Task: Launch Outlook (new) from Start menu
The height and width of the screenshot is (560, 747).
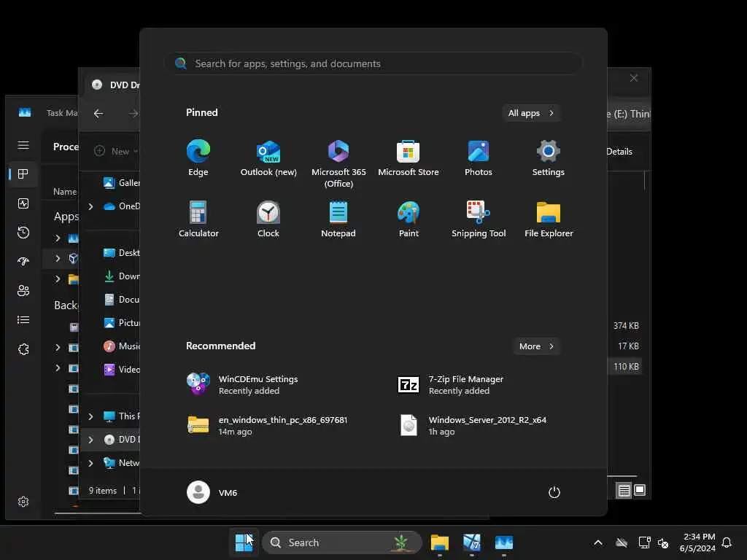Action: pos(268,158)
